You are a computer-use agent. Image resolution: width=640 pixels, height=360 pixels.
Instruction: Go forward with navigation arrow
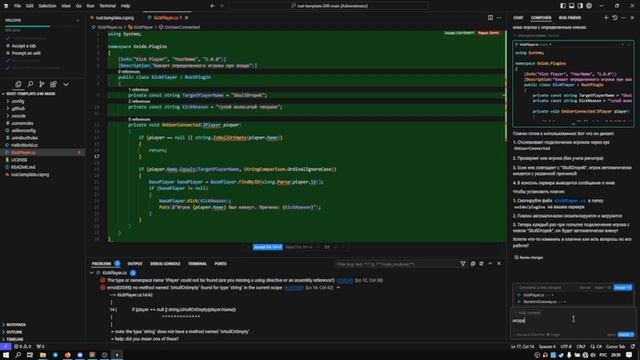[222, 6]
